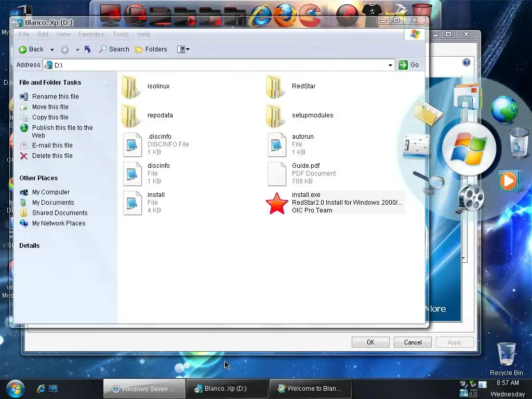Click Cancel in the background dialog
532x399 pixels.
(413, 342)
